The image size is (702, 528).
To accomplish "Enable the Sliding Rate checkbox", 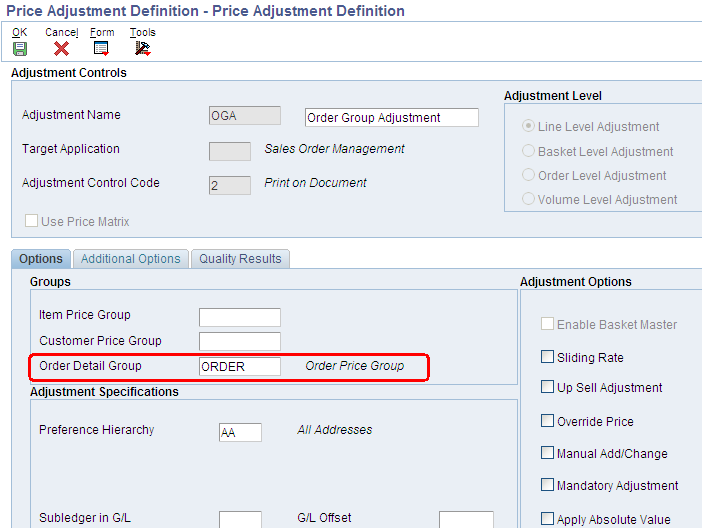I will [x=547, y=357].
